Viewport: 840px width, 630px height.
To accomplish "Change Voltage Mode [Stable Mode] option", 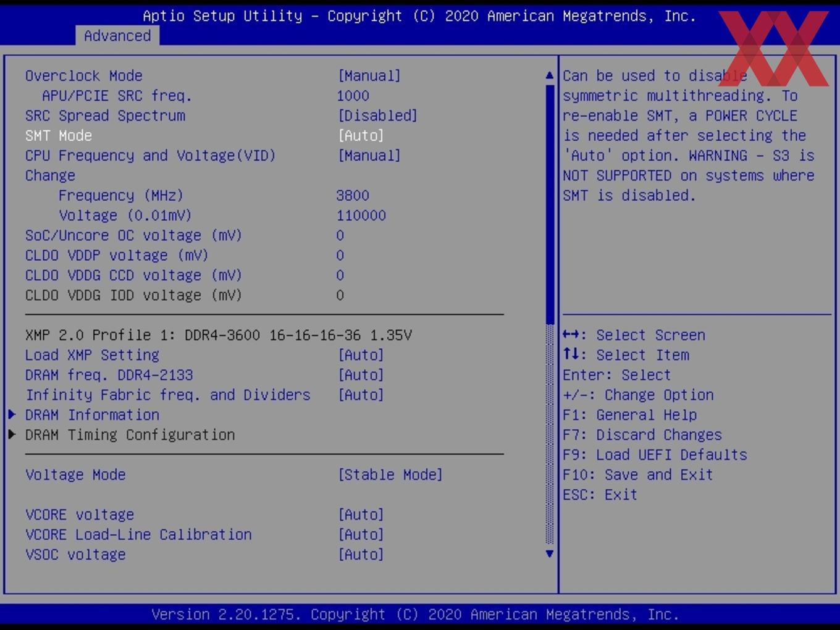I will tap(390, 475).
